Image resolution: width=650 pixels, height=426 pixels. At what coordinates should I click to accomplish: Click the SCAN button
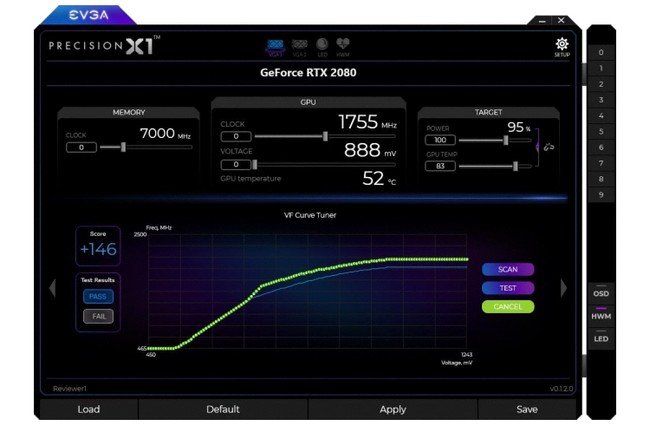point(508,269)
